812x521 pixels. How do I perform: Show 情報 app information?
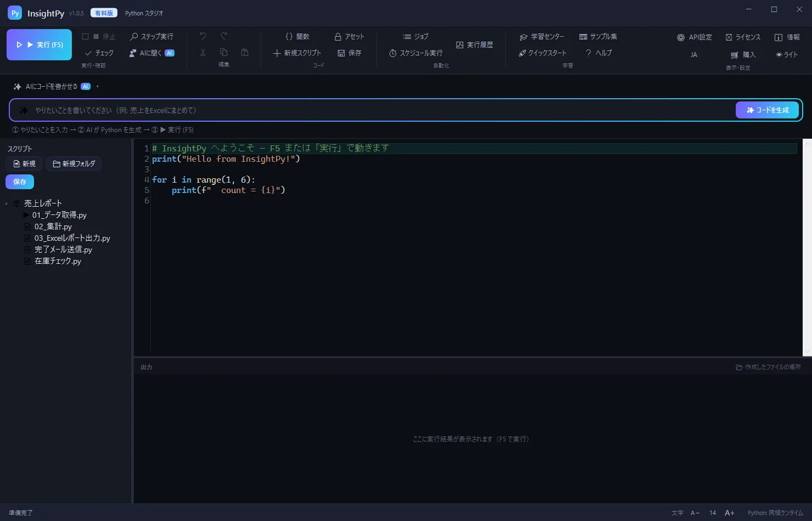click(x=787, y=37)
